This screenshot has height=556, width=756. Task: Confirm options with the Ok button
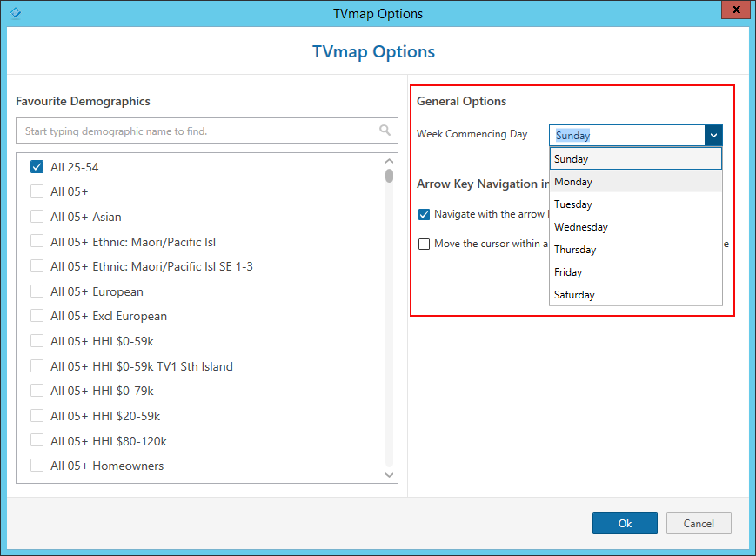(x=625, y=523)
